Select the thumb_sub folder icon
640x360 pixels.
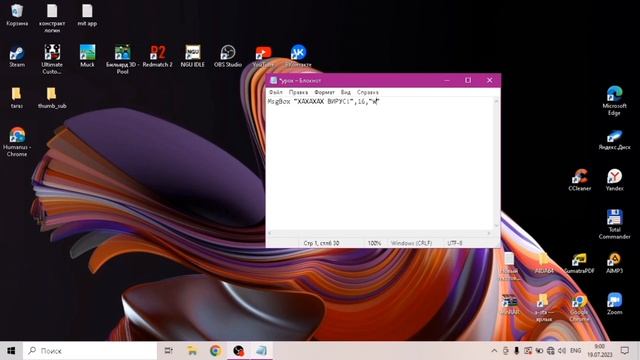tap(52, 98)
